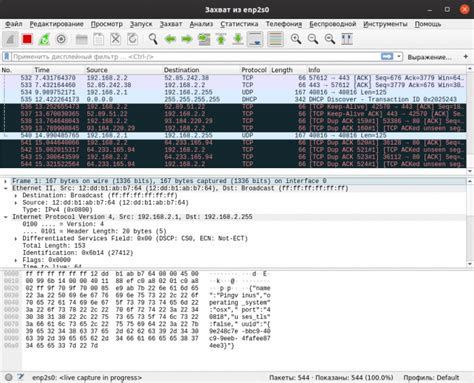This screenshot has height=383, width=474.
Task: Click the filter bookmark icon
Action: click(7, 56)
